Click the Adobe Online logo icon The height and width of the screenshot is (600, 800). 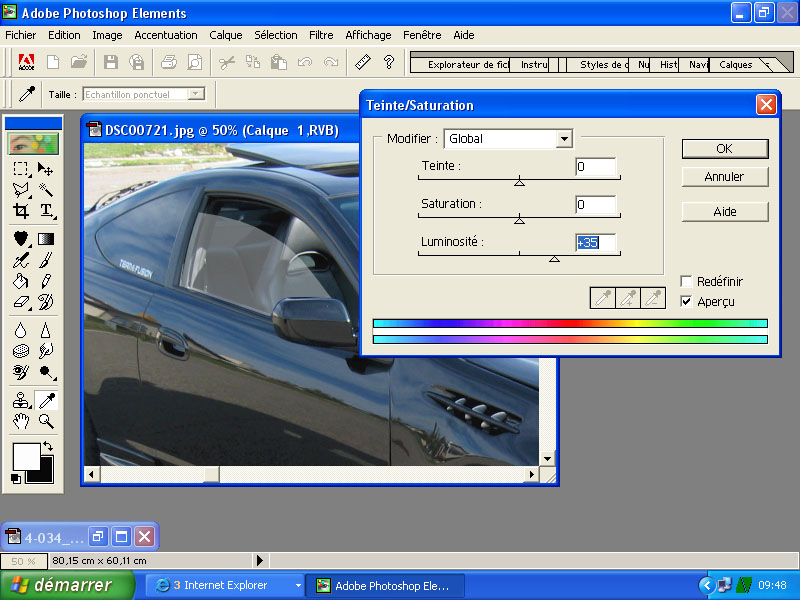[x=26, y=62]
